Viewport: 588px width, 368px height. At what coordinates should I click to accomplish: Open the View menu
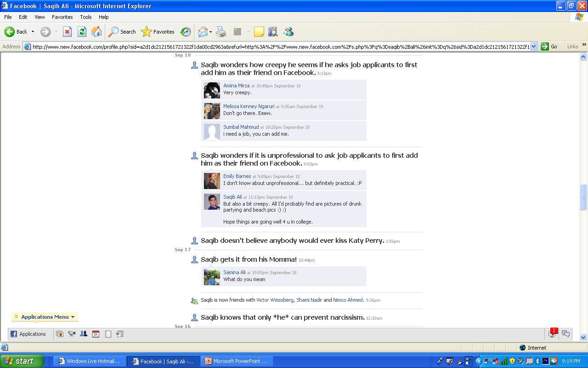[40, 17]
